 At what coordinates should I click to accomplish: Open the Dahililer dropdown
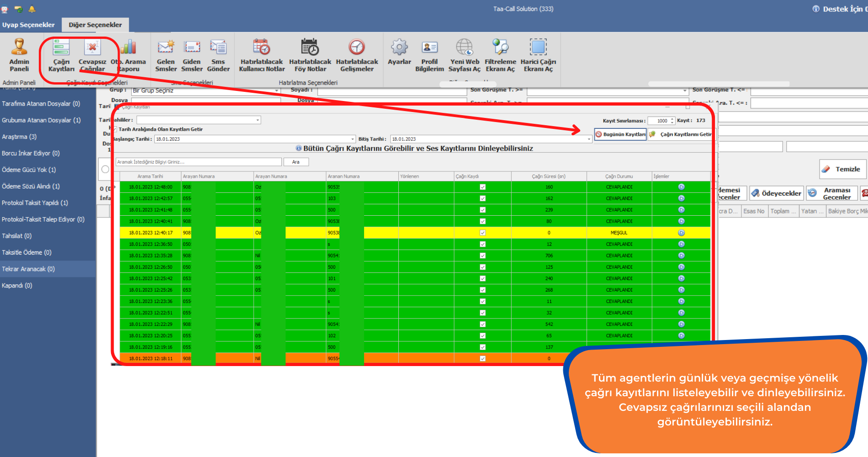pos(258,120)
